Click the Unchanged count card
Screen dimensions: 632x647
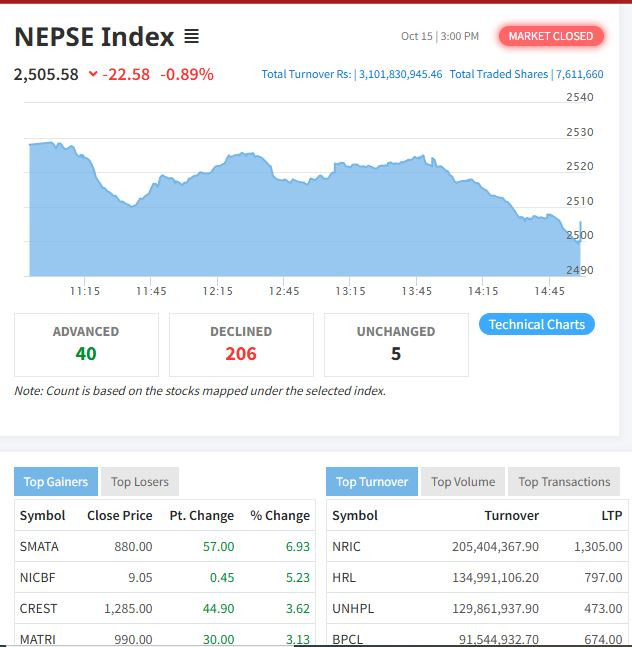(396, 344)
